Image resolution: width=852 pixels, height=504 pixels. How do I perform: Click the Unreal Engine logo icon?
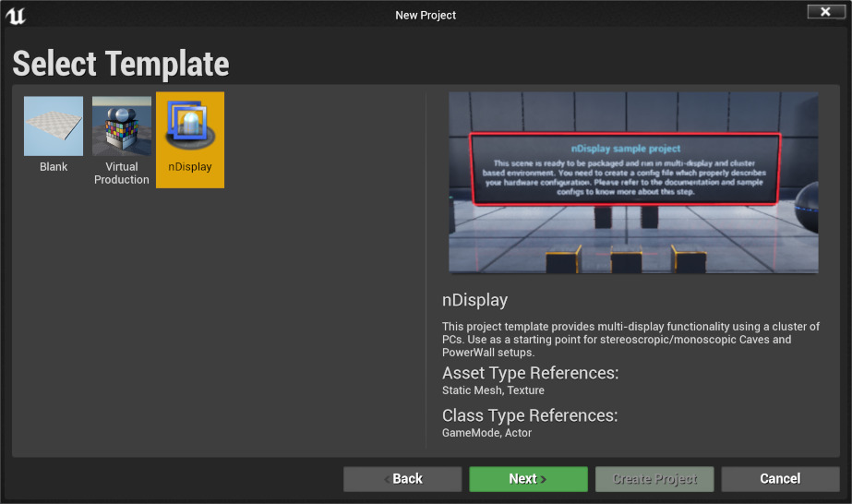(16, 15)
